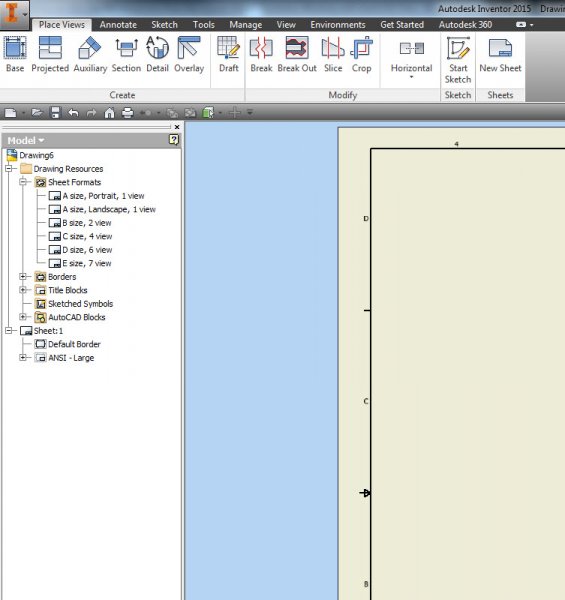Viewport: 565px width, 600px height.
Task: Click the Start Sketch button
Action: 458,60
